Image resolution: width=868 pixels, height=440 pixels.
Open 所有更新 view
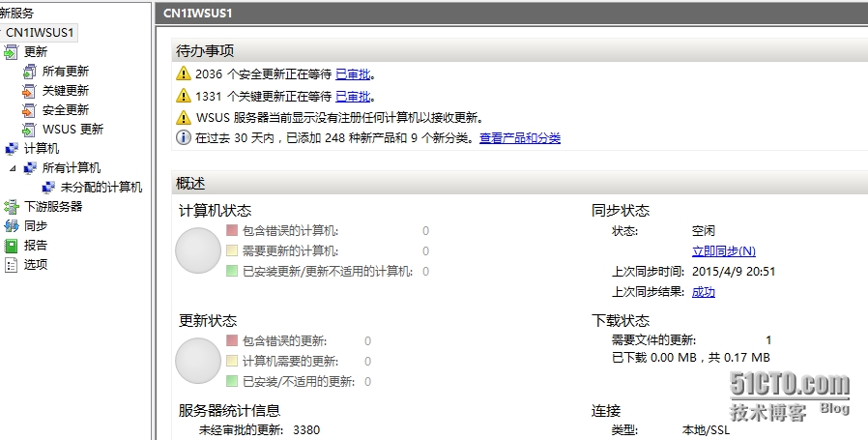[66, 72]
